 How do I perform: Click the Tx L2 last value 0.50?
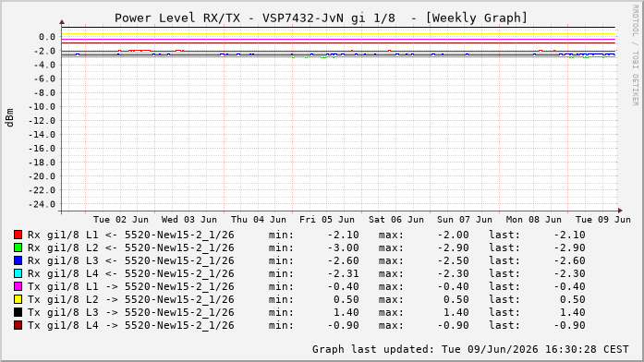pos(573,299)
